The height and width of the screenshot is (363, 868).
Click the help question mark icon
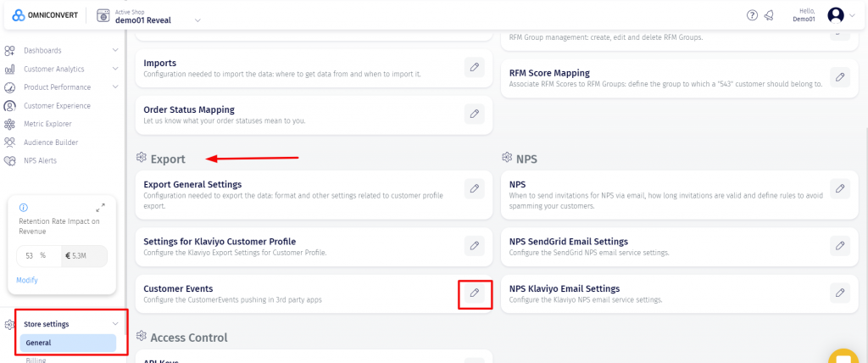click(752, 15)
